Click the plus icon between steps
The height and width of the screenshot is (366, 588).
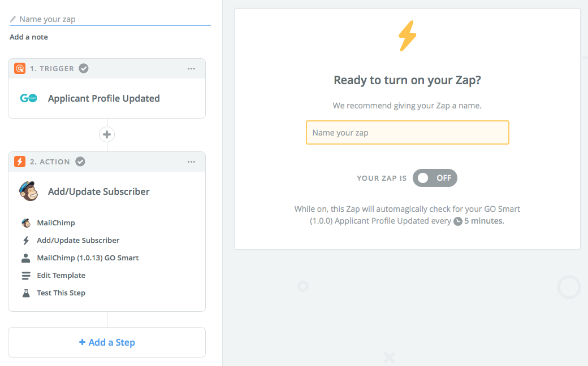tap(107, 134)
